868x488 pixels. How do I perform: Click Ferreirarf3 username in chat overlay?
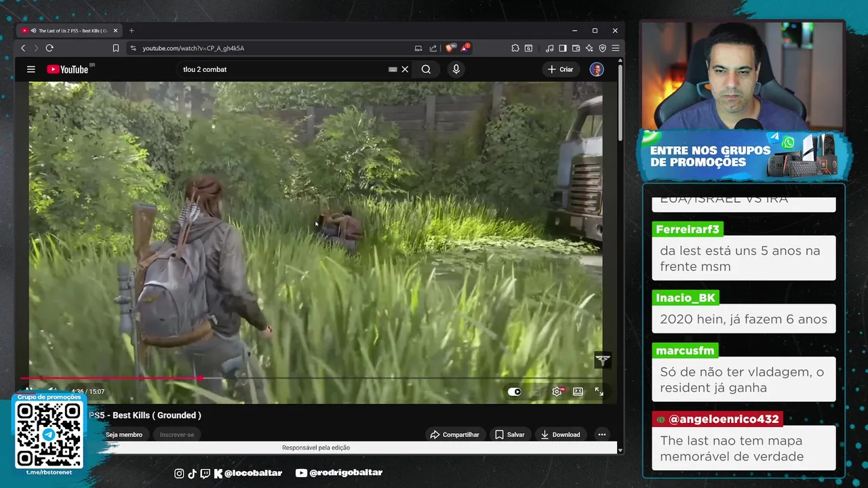(x=688, y=229)
